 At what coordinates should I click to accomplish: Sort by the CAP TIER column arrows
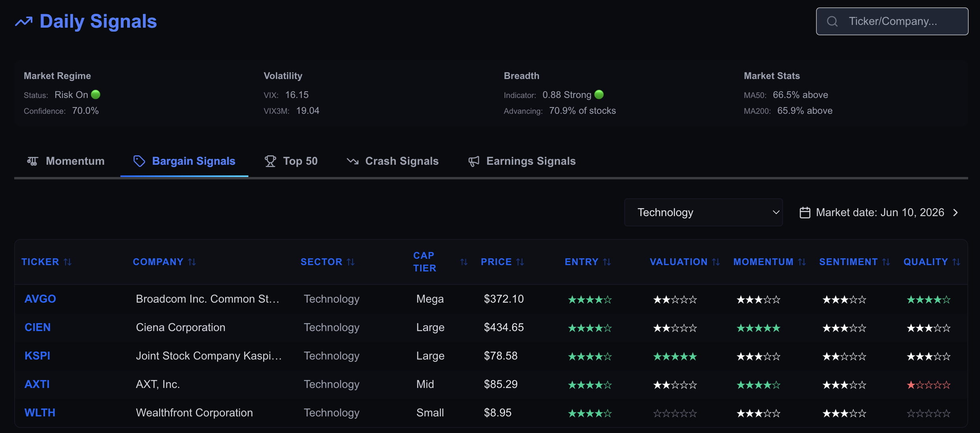464,262
